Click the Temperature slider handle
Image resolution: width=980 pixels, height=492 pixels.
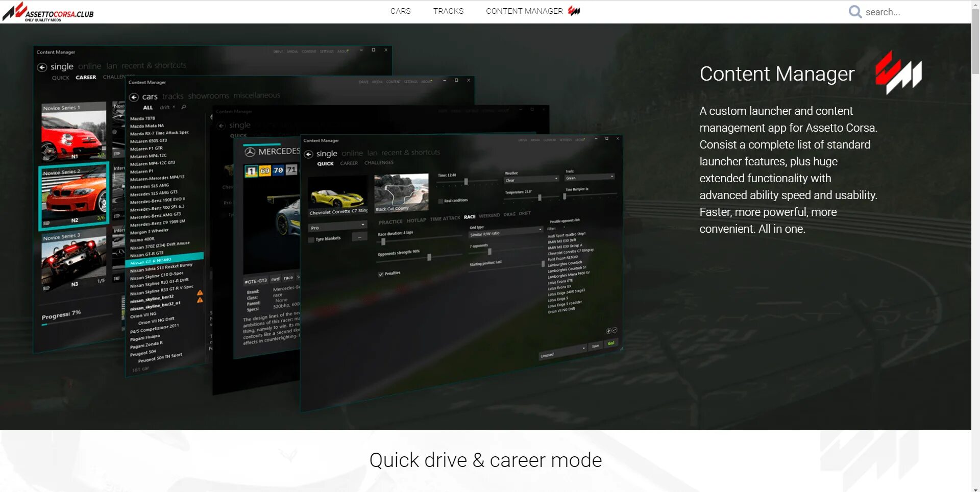pos(540,198)
